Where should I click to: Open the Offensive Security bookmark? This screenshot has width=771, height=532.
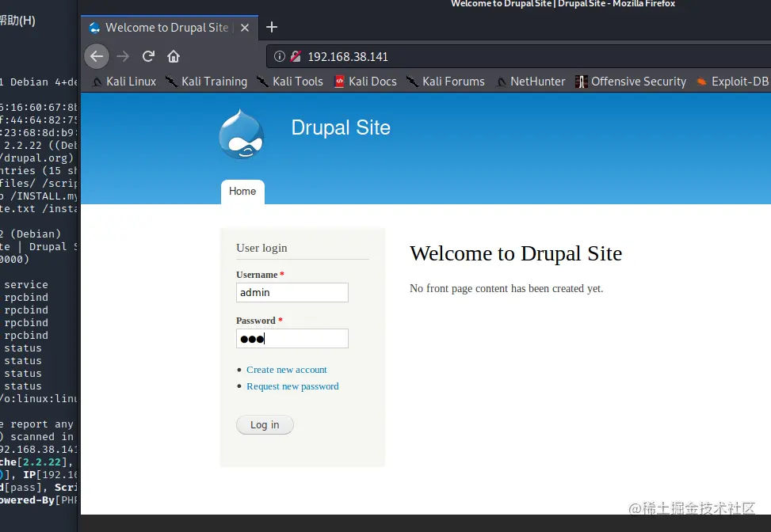[x=631, y=82]
